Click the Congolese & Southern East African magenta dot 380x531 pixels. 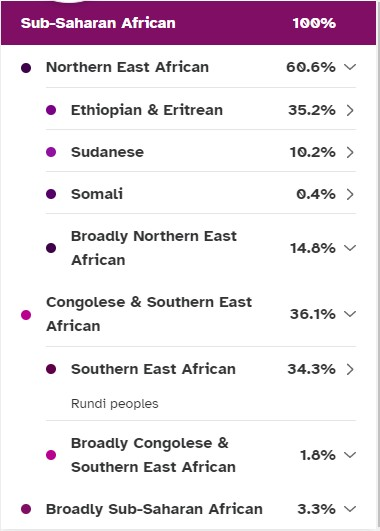[x=26, y=315]
